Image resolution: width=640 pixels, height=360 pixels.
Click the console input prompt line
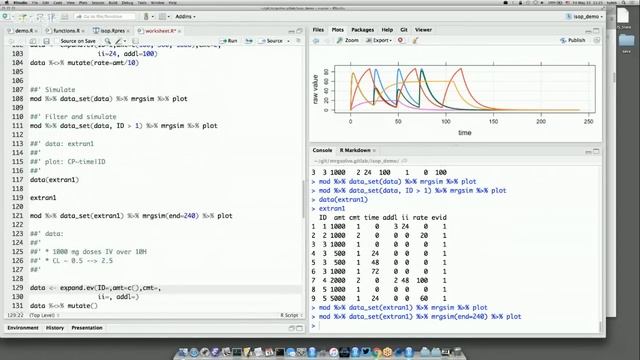[x=455, y=326]
